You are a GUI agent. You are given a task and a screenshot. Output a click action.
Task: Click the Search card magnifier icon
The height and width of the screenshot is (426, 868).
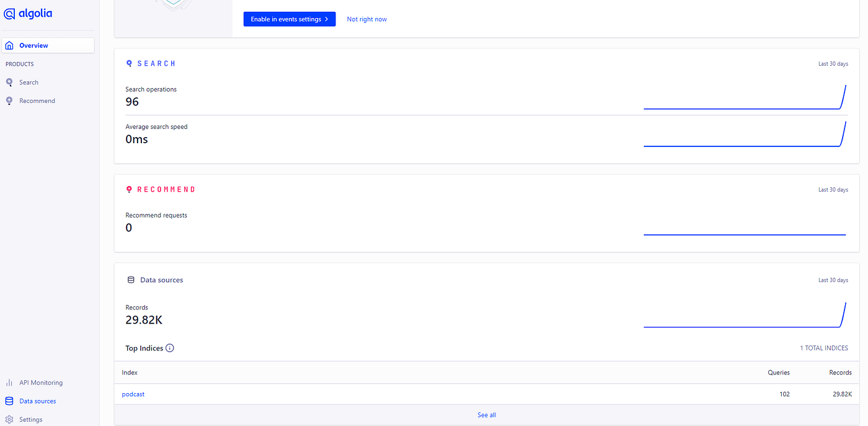tap(129, 63)
